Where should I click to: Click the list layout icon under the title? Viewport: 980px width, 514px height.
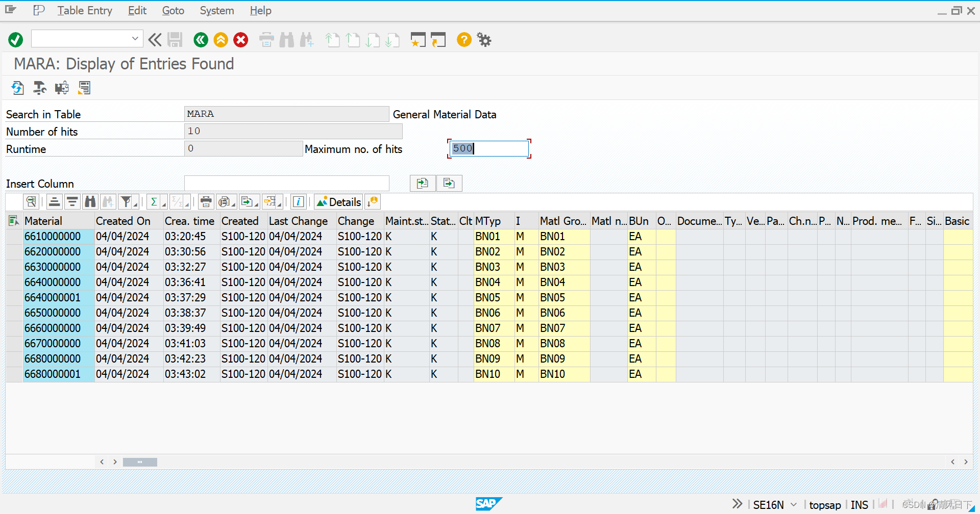point(84,88)
